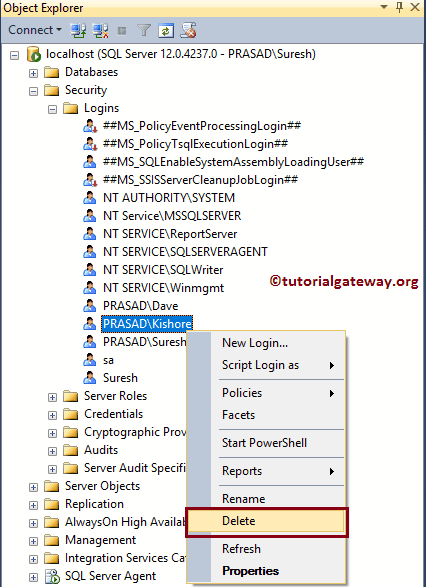
Task: Expand the Databases folder
Action: [x=33, y=73]
